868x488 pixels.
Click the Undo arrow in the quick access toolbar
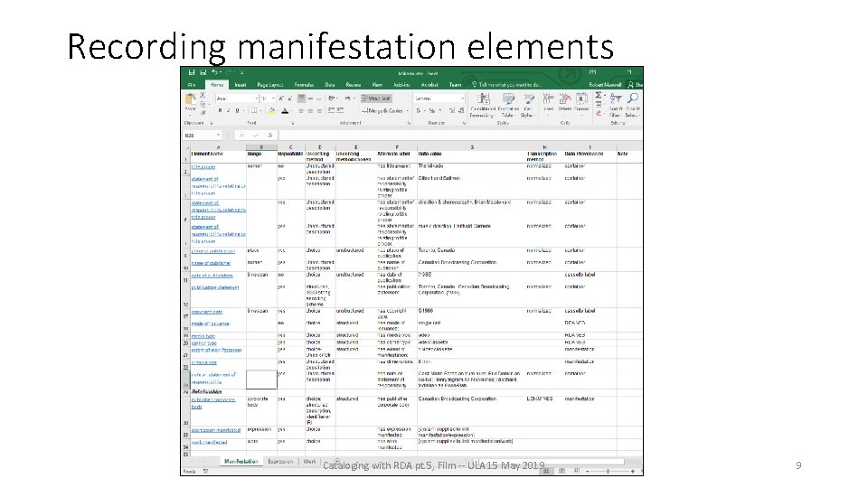click(215, 72)
